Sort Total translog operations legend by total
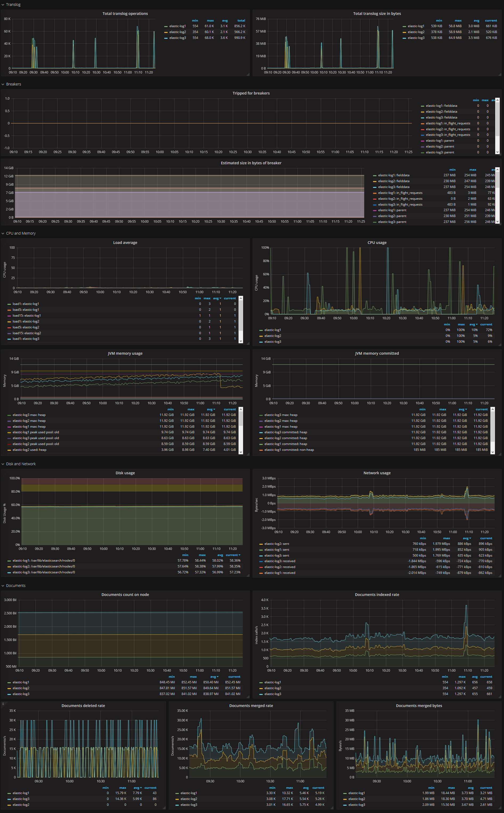Screen dimensions: 504x813 (241, 21)
